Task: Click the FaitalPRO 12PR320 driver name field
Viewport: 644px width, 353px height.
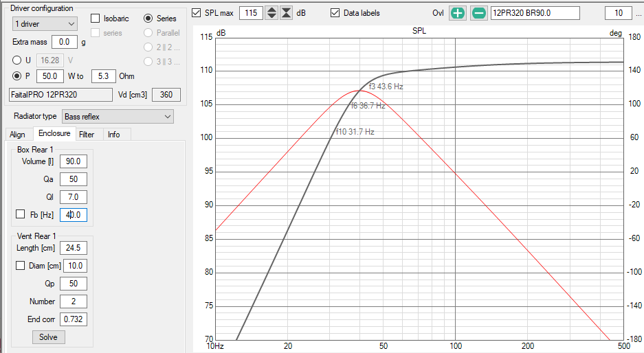Action: (60, 94)
